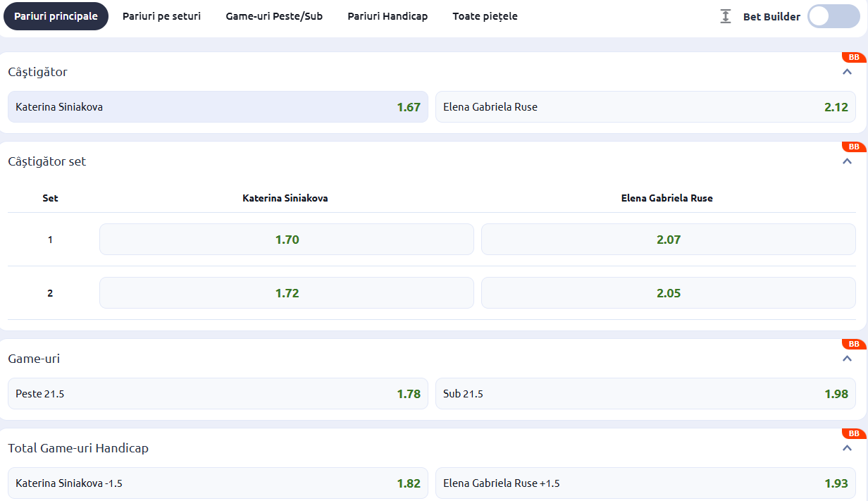This screenshot has width=868, height=501.
Task: Collapse the Câștigător set section
Action: 848,161
